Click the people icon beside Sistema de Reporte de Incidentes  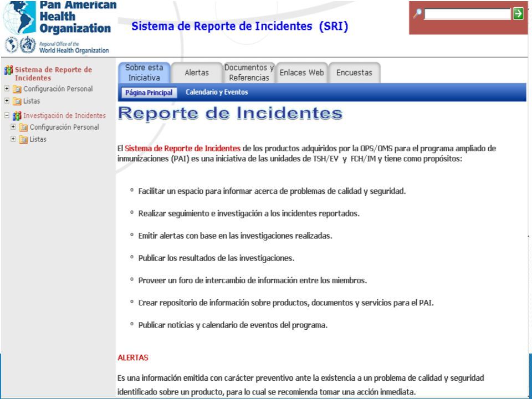click(8, 70)
